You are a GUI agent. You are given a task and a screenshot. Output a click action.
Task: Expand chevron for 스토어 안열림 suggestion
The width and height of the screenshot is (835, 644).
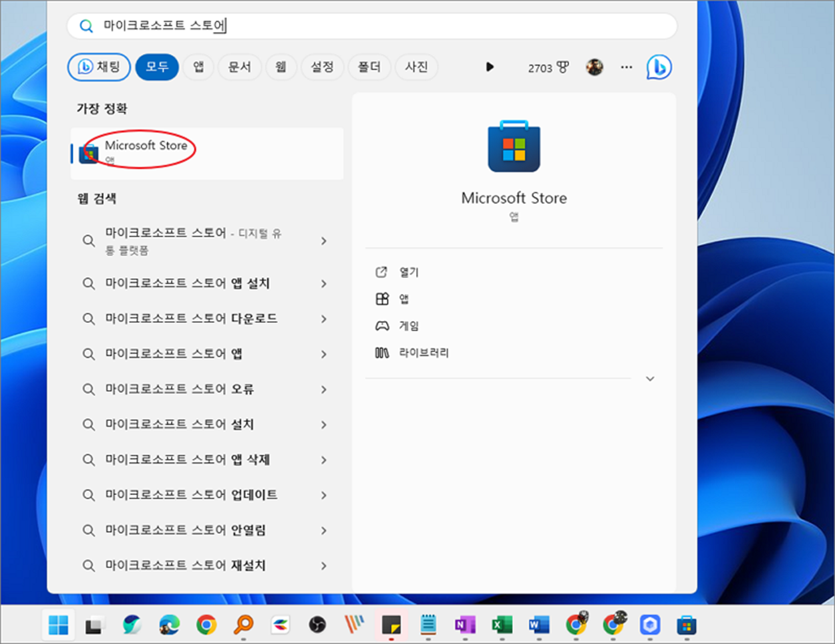click(324, 530)
